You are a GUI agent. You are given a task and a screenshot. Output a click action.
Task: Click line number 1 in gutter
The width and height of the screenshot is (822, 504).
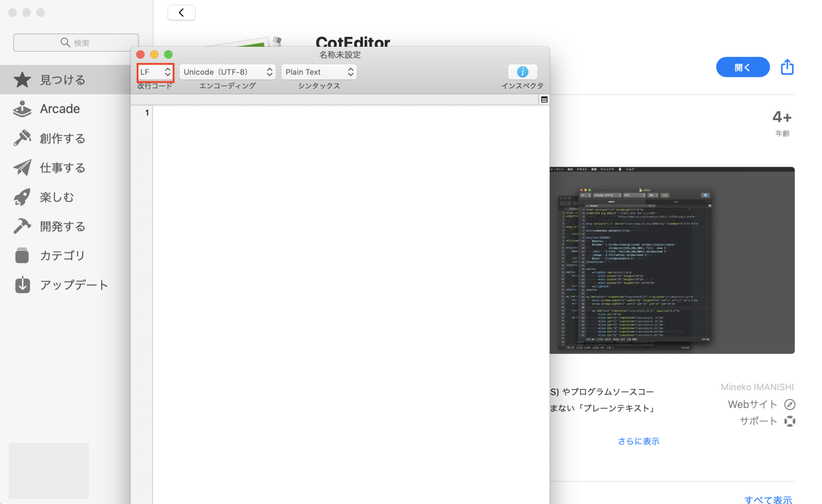(x=147, y=113)
